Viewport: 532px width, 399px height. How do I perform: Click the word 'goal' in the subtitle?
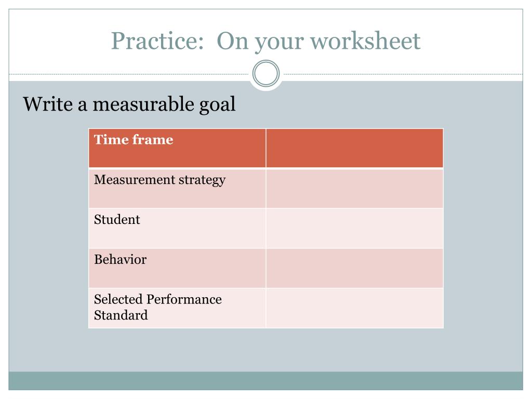[x=217, y=104]
